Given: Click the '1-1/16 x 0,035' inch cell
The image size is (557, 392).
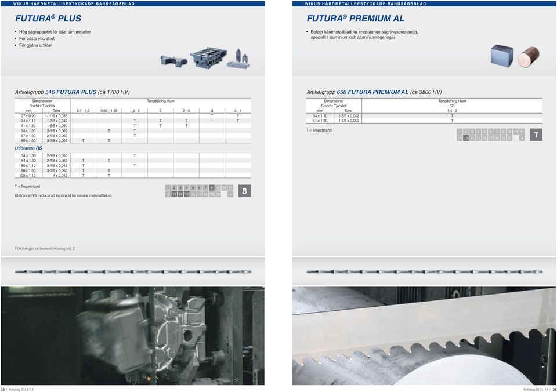Looking at the screenshot, I should pyautogui.click(x=56, y=116).
